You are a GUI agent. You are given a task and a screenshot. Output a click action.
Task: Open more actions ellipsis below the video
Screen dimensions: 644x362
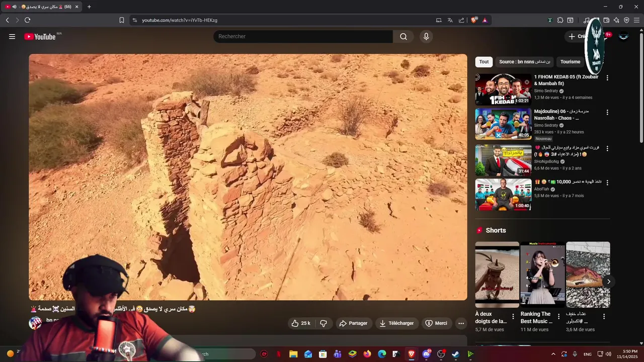click(x=461, y=323)
